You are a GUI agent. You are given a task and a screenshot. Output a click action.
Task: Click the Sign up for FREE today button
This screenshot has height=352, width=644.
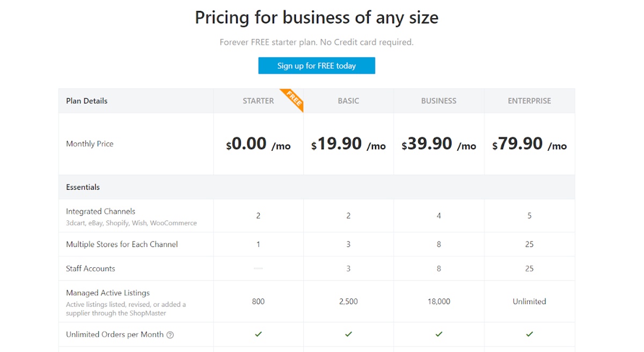coord(317,65)
